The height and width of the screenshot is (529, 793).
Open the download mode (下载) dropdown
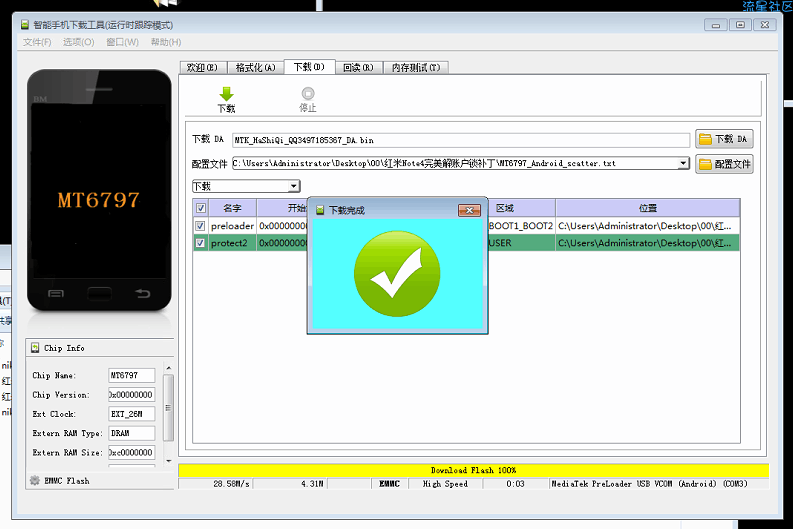click(x=294, y=186)
